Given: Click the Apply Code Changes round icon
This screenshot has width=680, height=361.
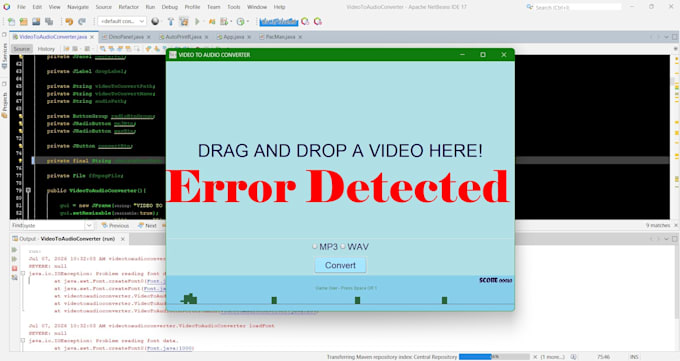Looking at the screenshot, I should click(241, 21).
